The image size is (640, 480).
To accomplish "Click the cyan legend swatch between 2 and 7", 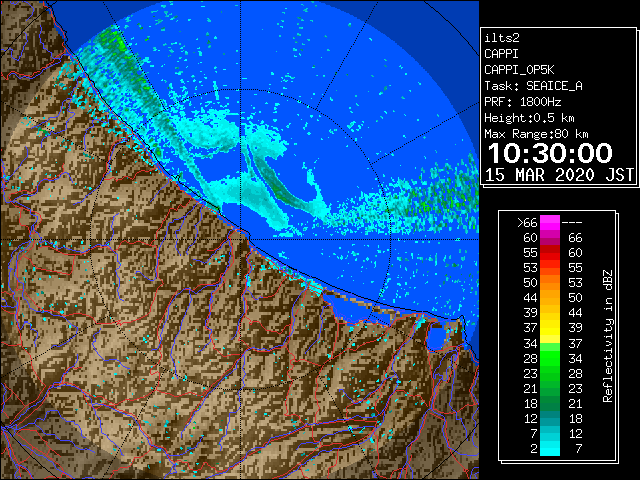I will coord(550,449).
